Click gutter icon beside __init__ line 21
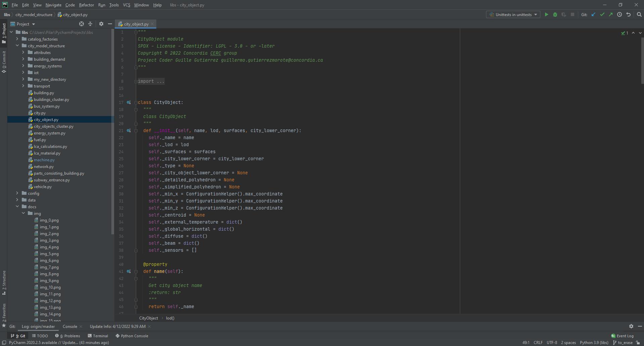The width and height of the screenshot is (644, 346). [129, 130]
